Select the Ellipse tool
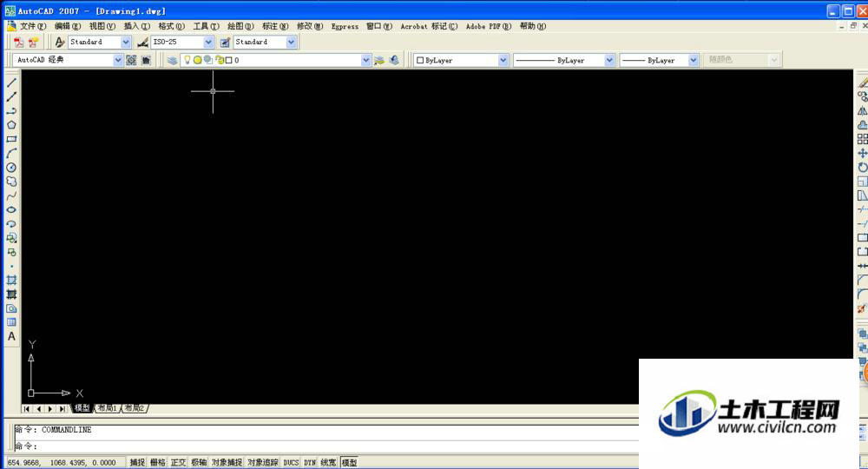The width and height of the screenshot is (868, 469). 11,210
